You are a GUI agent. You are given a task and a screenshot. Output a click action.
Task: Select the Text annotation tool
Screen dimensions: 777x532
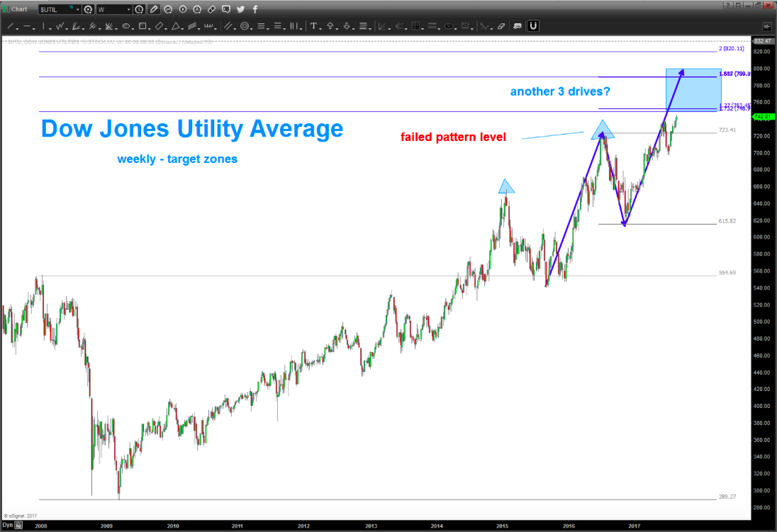313,26
